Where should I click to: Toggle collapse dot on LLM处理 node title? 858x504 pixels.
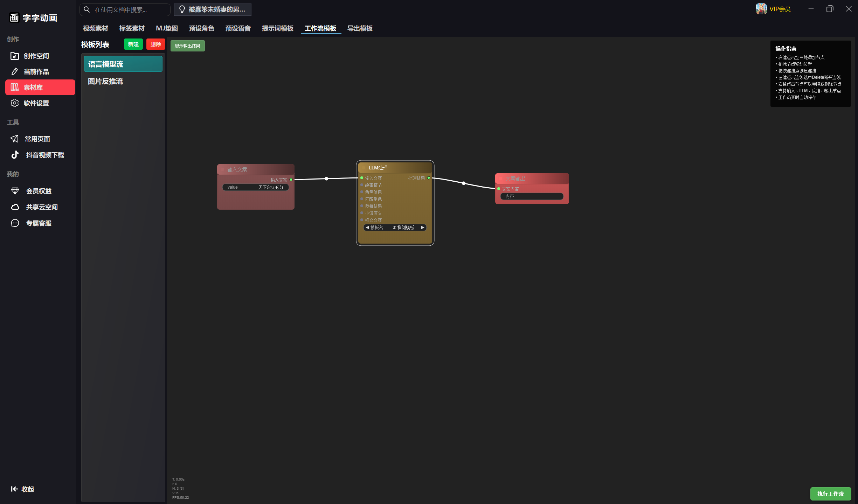click(x=364, y=168)
